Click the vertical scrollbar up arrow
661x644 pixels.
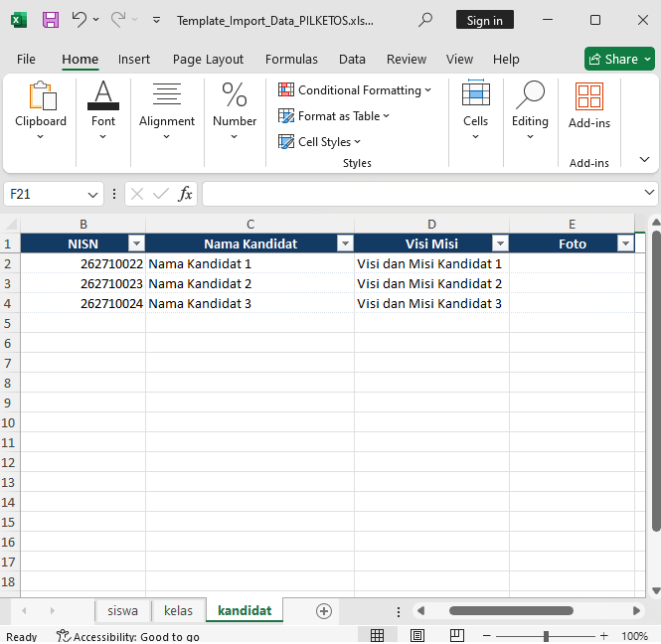(x=655, y=222)
